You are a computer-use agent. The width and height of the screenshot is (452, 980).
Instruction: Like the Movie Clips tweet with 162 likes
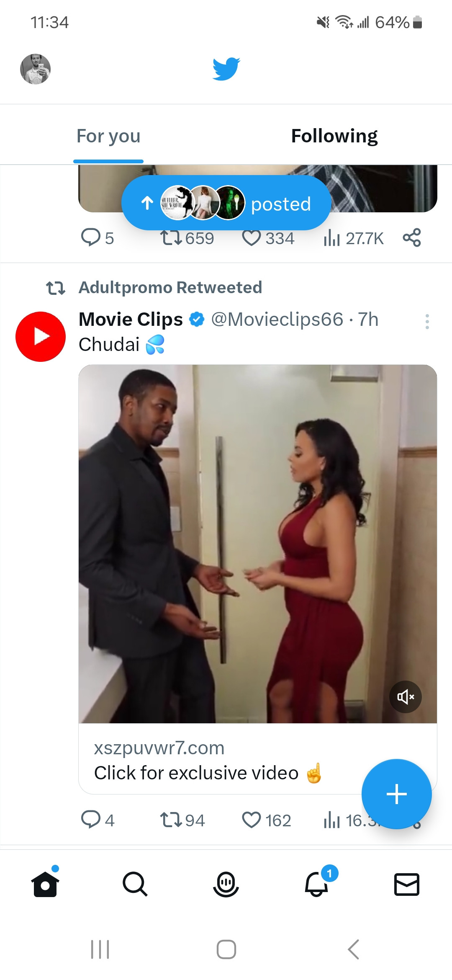point(267,820)
